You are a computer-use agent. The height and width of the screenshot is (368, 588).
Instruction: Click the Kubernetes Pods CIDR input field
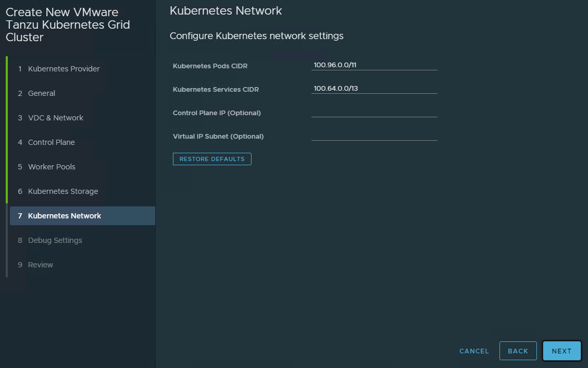tap(374, 65)
